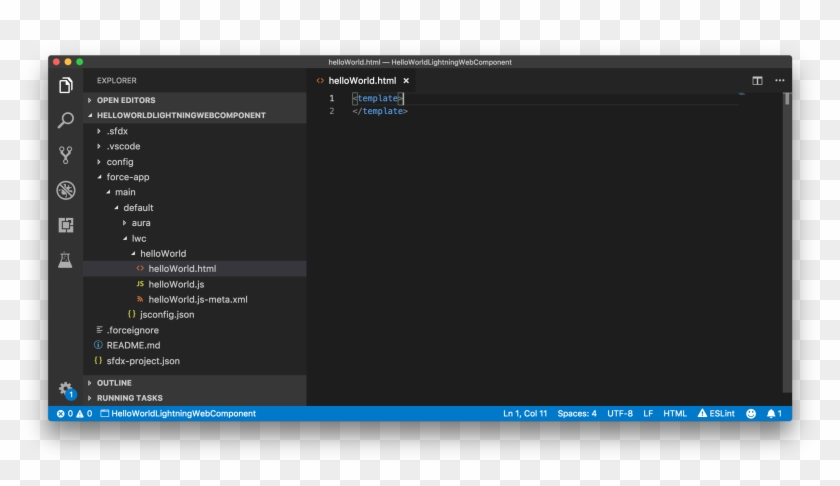Click the Spaces: 4 indentation setting
Screen dimensions: 840x486
[x=577, y=414]
